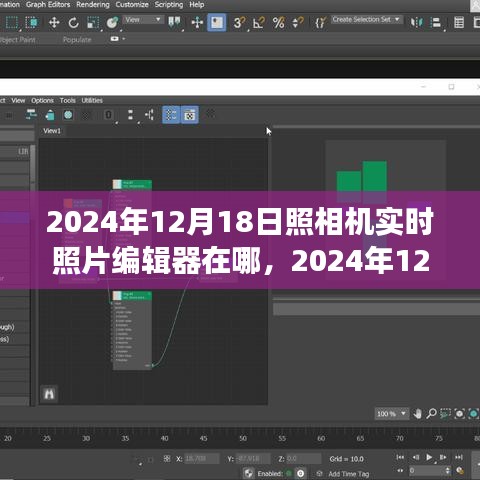Screen dimensions: 480x480
Task: Toggle Keyboard Shortcut Override button
Action: [217, 23]
